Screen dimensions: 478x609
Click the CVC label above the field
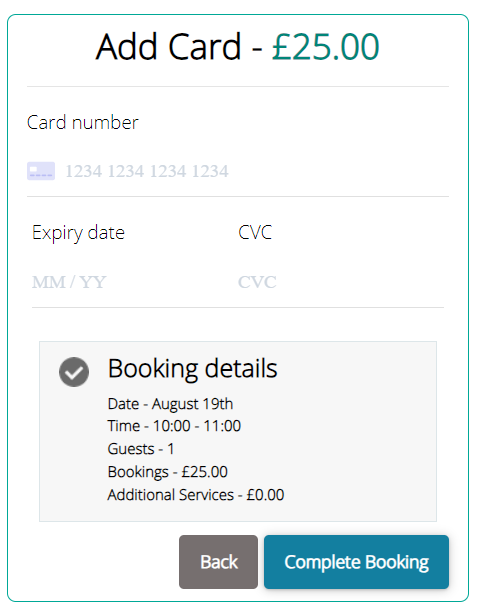pyautogui.click(x=255, y=232)
